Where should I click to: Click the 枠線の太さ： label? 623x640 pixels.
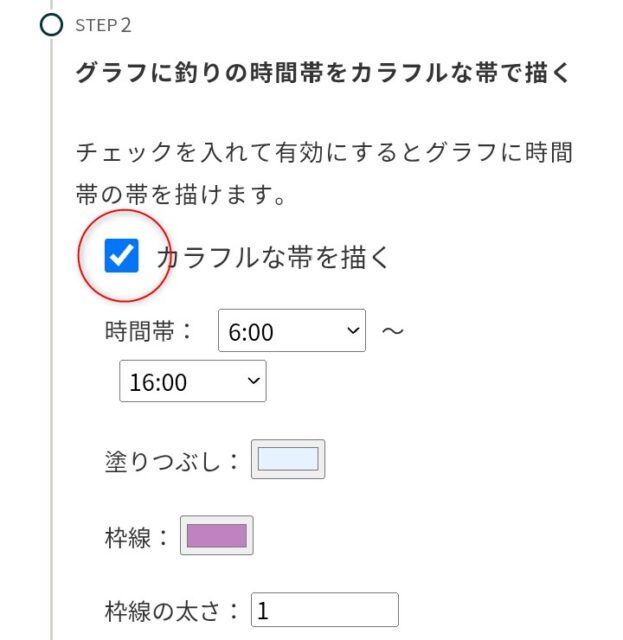172,611
